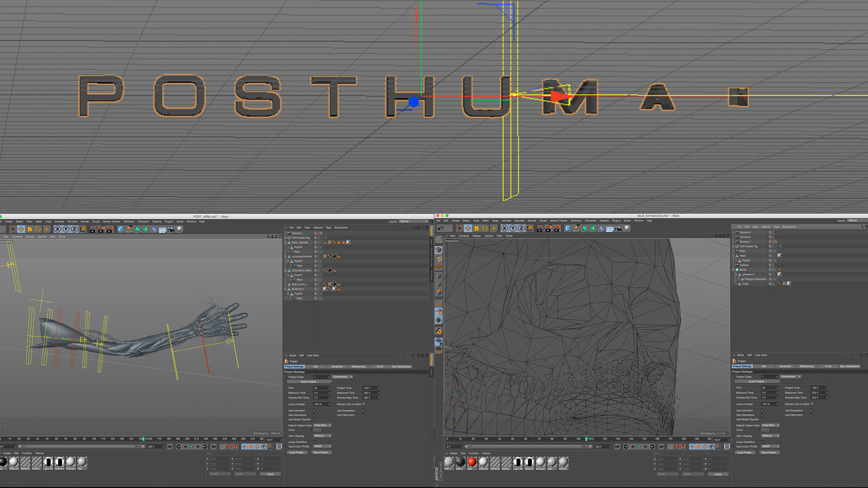This screenshot has width=868, height=488.
Task: Click the Light bulb icon in skull_formation3 toolbar
Action: [627, 229]
